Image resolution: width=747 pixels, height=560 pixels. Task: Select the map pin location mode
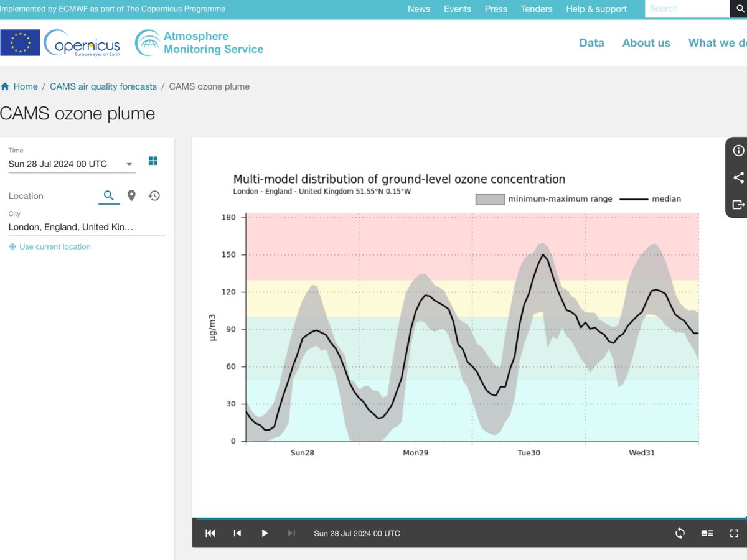pyautogui.click(x=131, y=196)
